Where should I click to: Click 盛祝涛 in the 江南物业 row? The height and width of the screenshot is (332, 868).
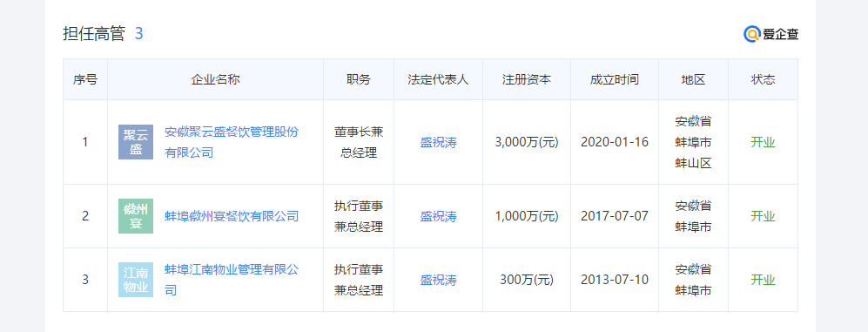(x=439, y=280)
